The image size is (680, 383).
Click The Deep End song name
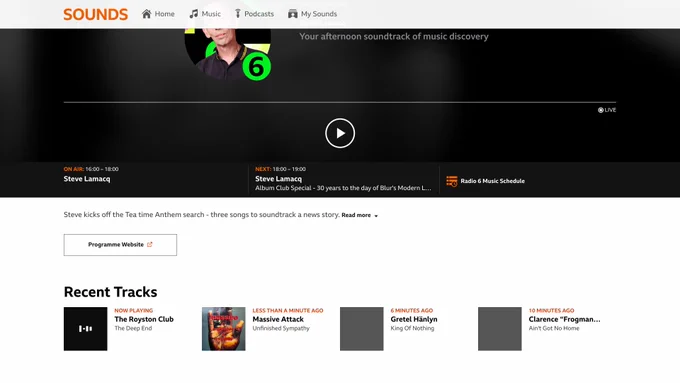[x=133, y=328]
